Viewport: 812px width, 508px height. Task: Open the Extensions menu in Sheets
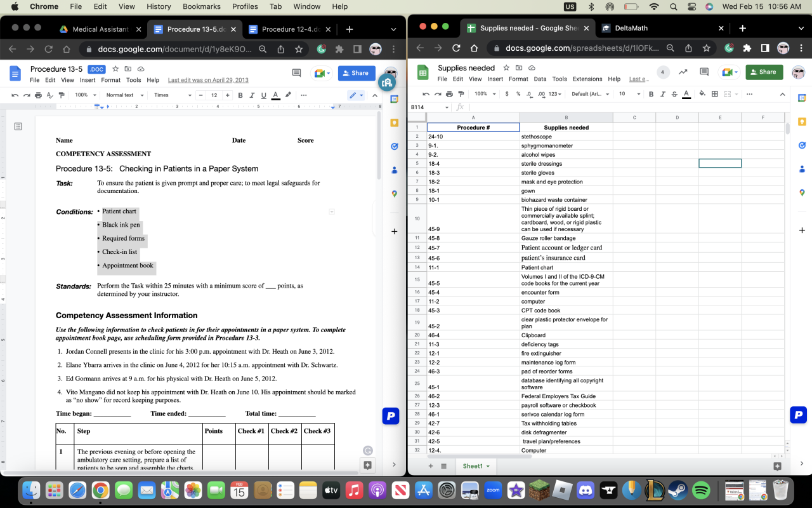tap(587, 79)
